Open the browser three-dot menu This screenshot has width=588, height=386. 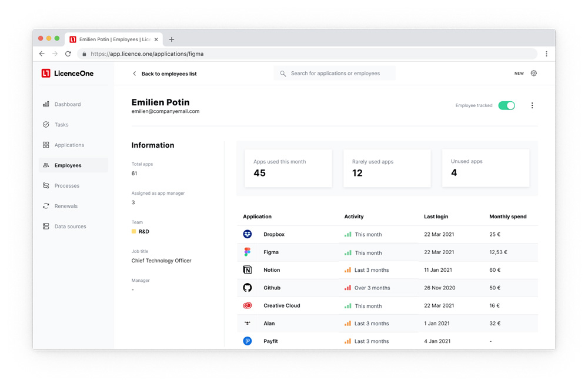(546, 54)
